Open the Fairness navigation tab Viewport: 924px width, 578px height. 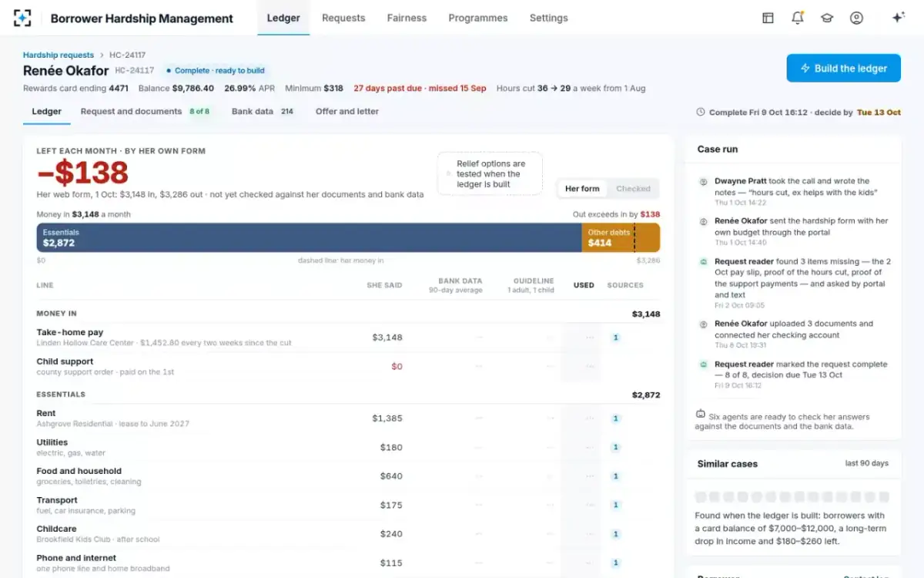tap(407, 18)
